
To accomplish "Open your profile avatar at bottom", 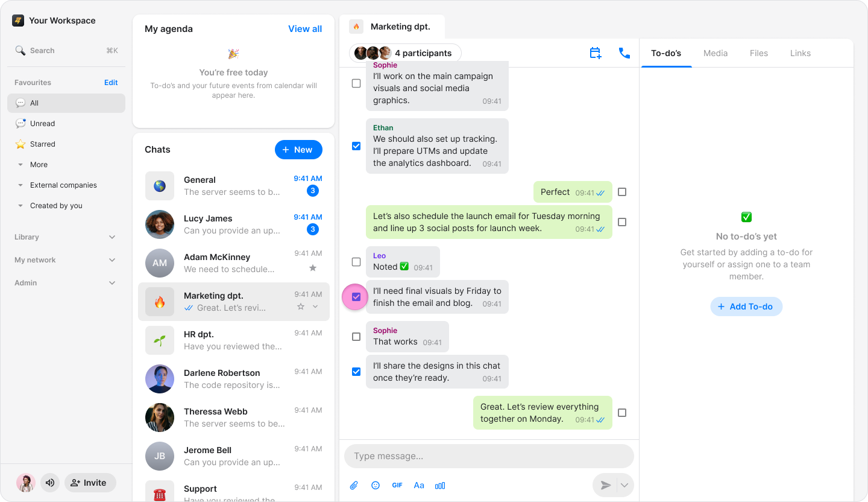I will point(26,483).
